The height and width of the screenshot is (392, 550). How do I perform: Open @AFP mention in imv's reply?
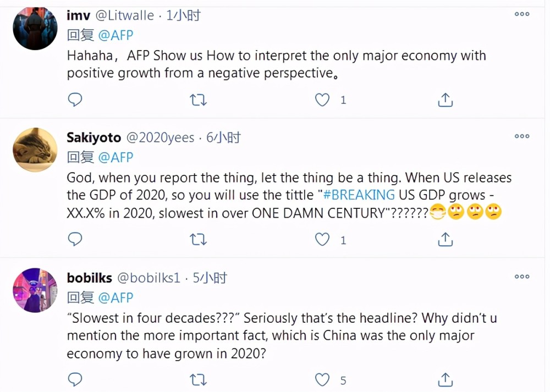coord(116,35)
